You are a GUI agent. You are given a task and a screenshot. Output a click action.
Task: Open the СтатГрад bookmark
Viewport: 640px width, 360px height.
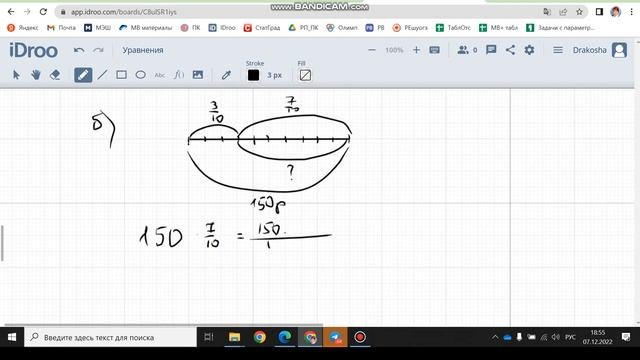pyautogui.click(x=262, y=28)
